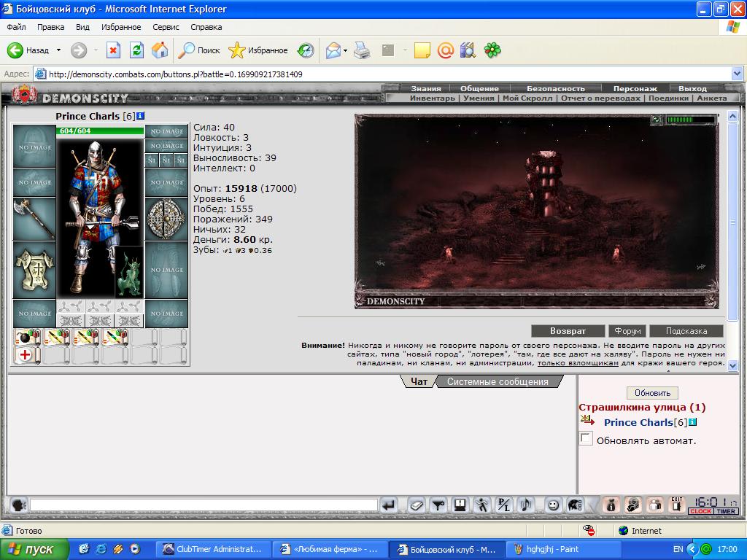Screen dimensions: 747x560
Task: Open the Знания game menu
Action: point(426,88)
